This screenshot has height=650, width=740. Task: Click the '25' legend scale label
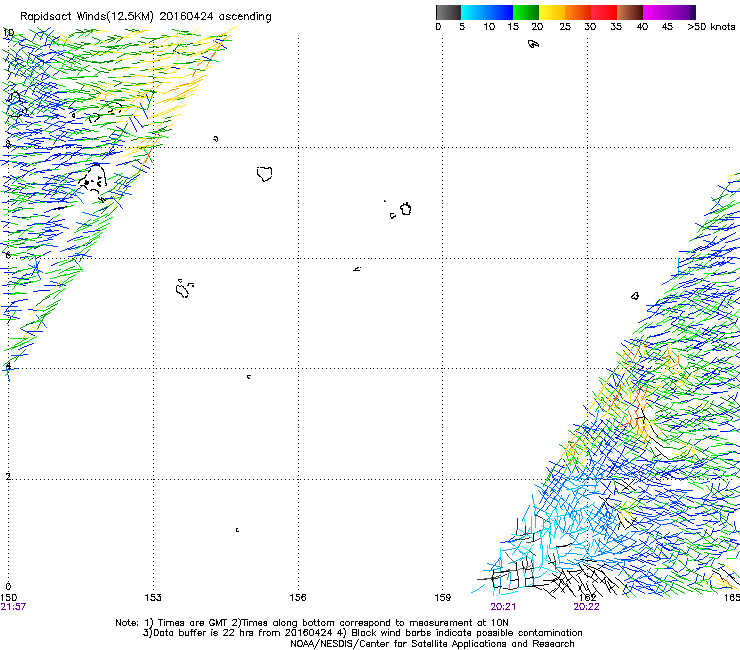tap(565, 27)
